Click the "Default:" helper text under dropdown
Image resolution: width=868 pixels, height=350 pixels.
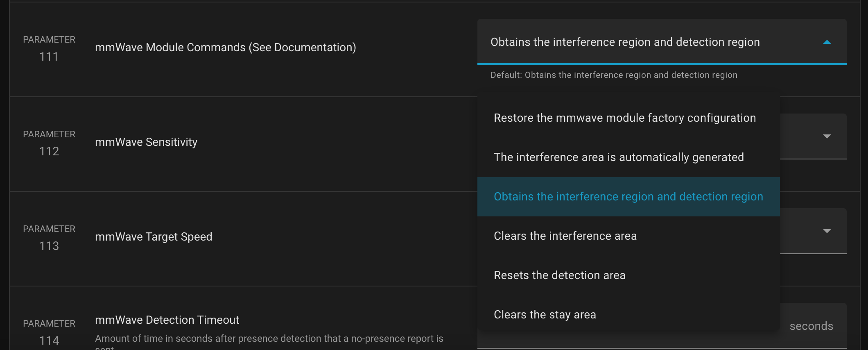(613, 75)
